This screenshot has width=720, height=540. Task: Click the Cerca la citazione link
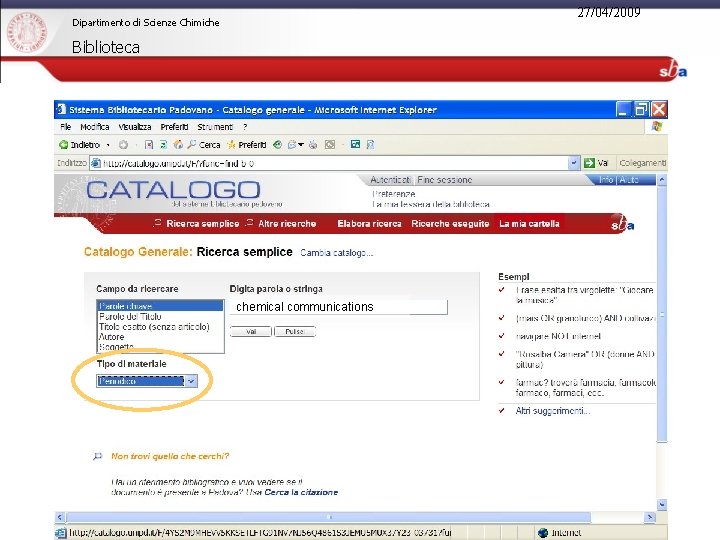(301, 492)
